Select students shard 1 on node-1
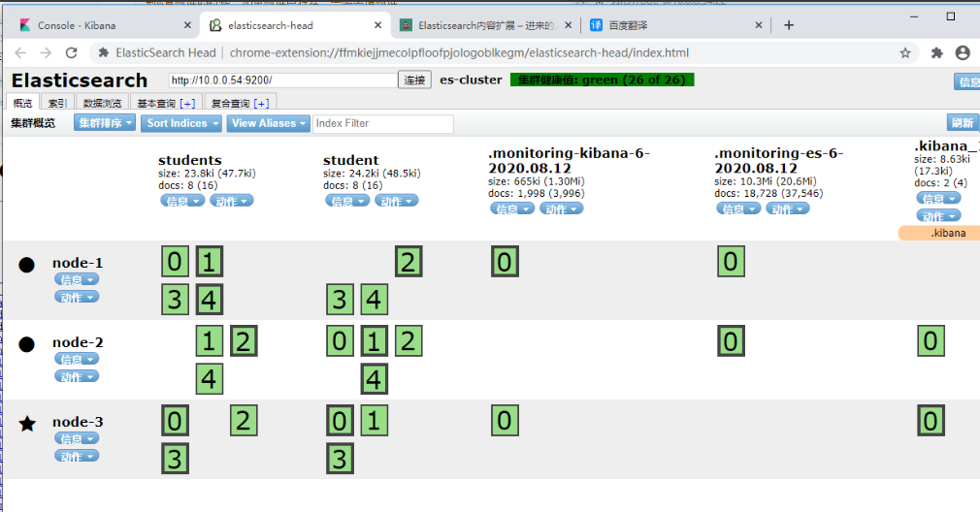This screenshot has width=980, height=512. 210,262
